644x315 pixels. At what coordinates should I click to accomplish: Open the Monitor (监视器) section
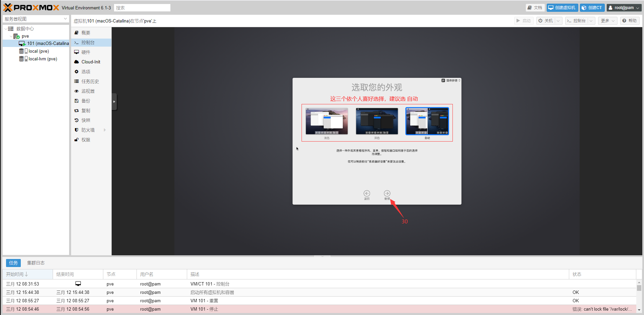88,91
